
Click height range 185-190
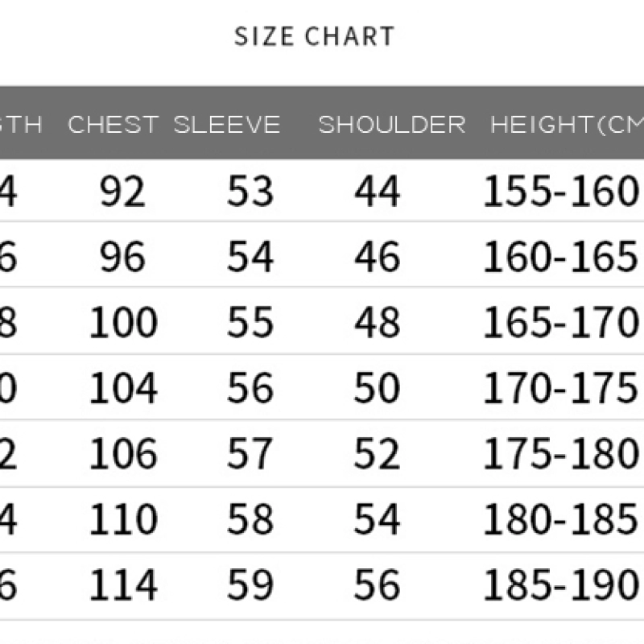tap(561, 584)
